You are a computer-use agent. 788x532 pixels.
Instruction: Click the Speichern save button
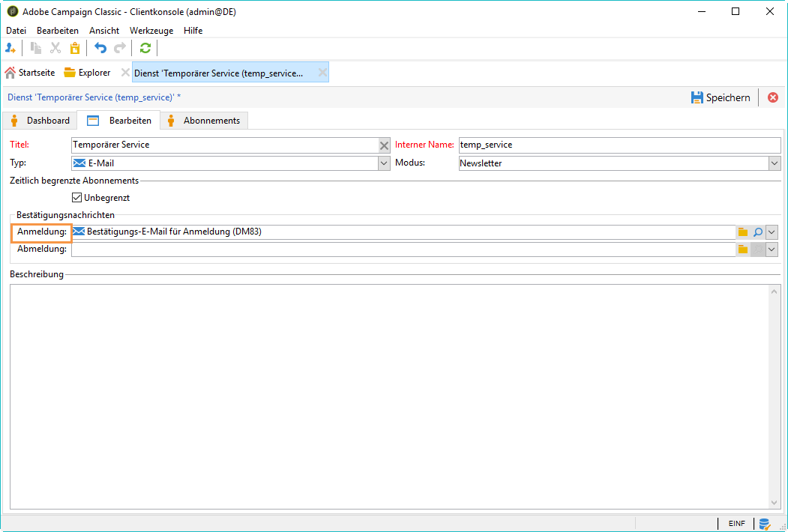(x=721, y=97)
